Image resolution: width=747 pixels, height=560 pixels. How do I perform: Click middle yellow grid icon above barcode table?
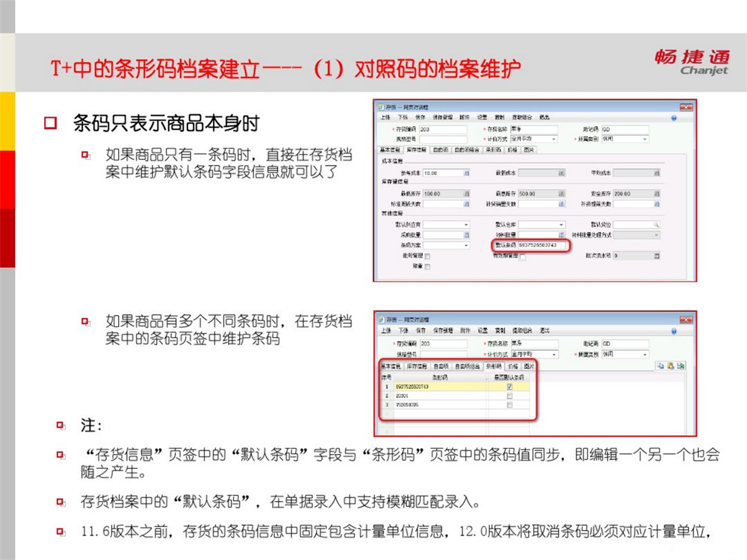[670, 366]
